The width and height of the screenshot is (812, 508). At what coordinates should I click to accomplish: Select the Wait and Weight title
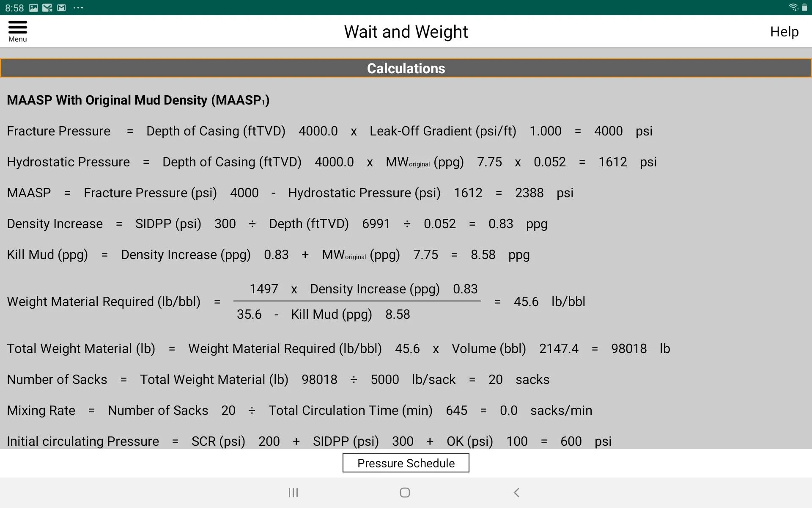pos(406,32)
